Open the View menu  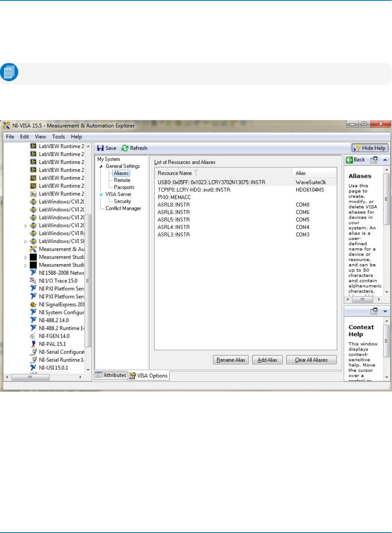coord(40,137)
